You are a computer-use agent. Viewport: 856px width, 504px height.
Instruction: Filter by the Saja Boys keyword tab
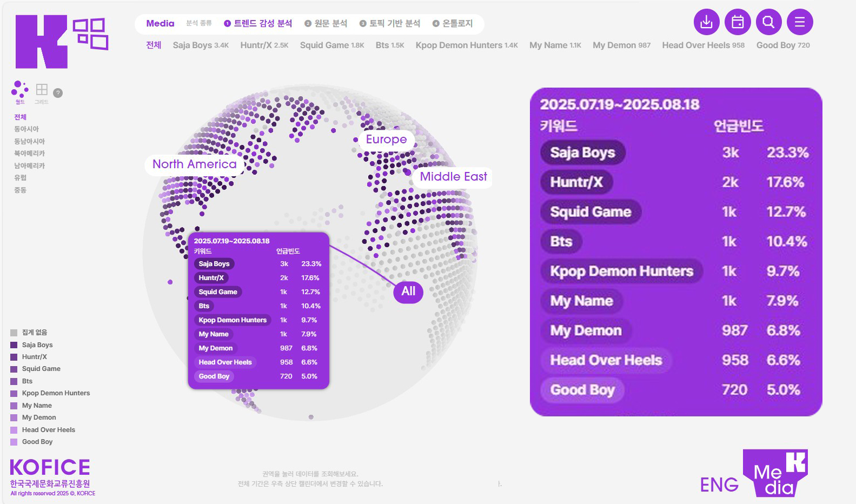[x=200, y=45]
